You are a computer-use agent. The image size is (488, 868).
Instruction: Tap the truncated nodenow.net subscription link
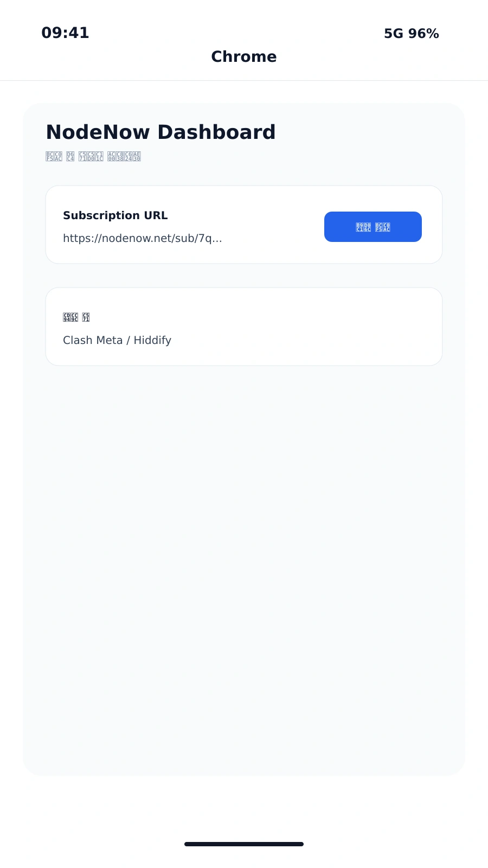142,239
